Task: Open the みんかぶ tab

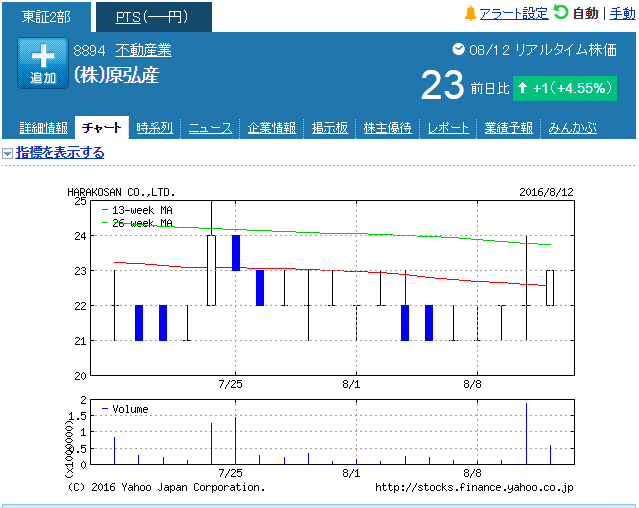Action: tap(573, 128)
